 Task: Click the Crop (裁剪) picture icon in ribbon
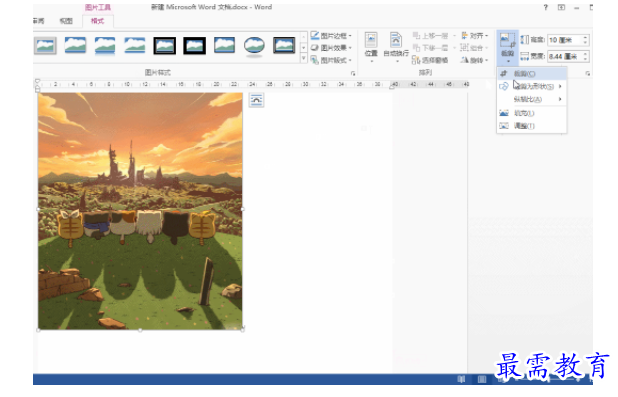(507, 41)
